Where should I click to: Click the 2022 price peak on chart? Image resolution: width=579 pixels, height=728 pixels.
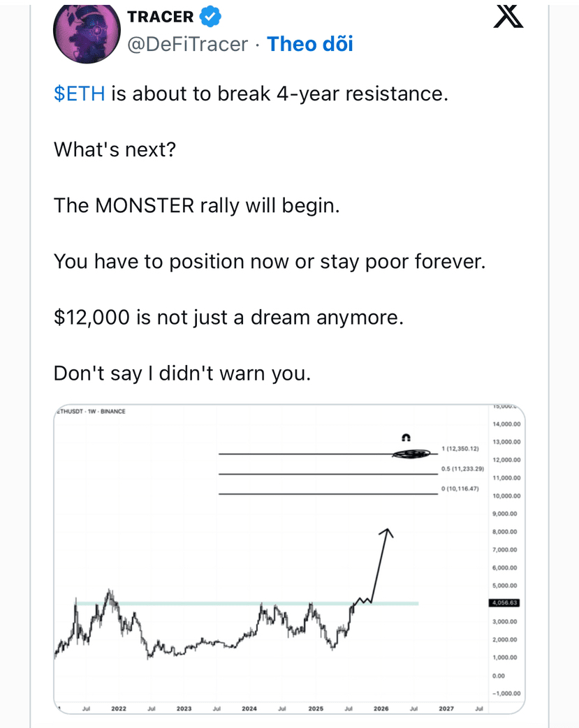[110, 593]
